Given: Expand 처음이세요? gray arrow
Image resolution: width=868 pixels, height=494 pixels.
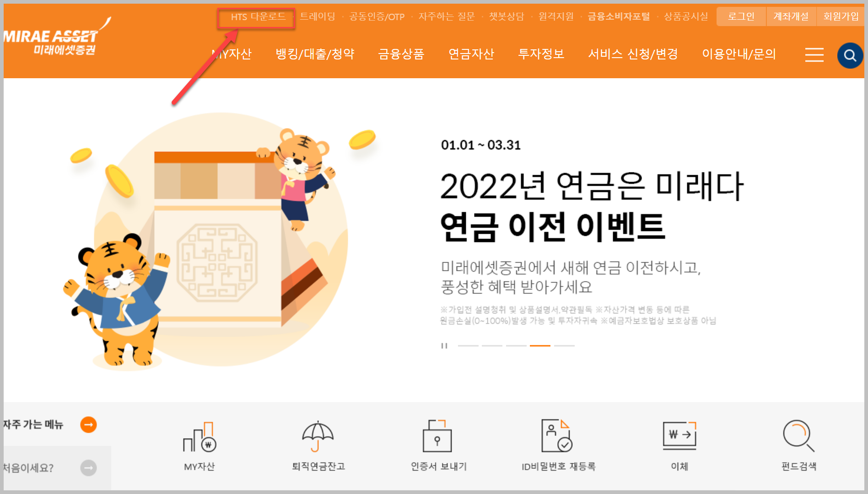Looking at the screenshot, I should (88, 468).
